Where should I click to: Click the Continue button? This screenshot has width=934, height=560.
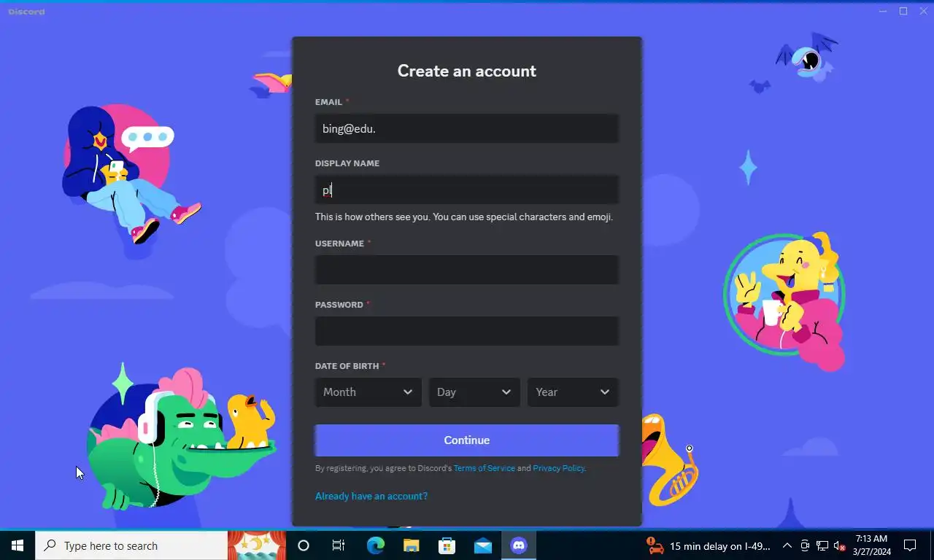(467, 440)
